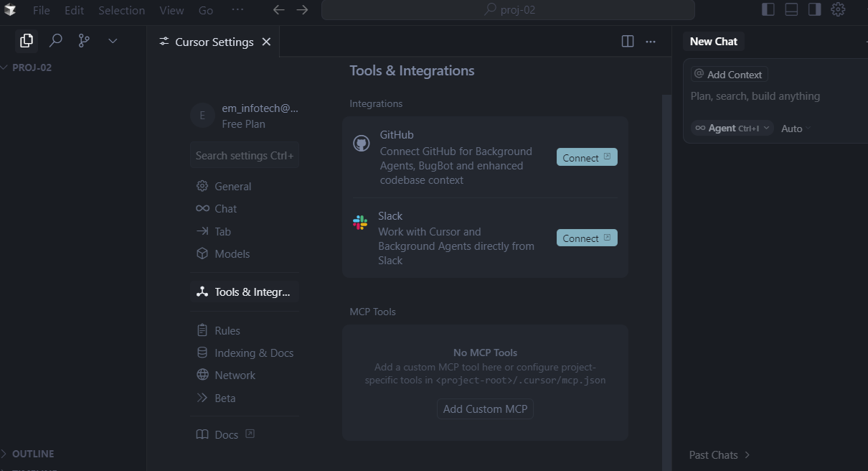Select Tools & Integrations settings section
Screen dimensions: 868x471
245,292
